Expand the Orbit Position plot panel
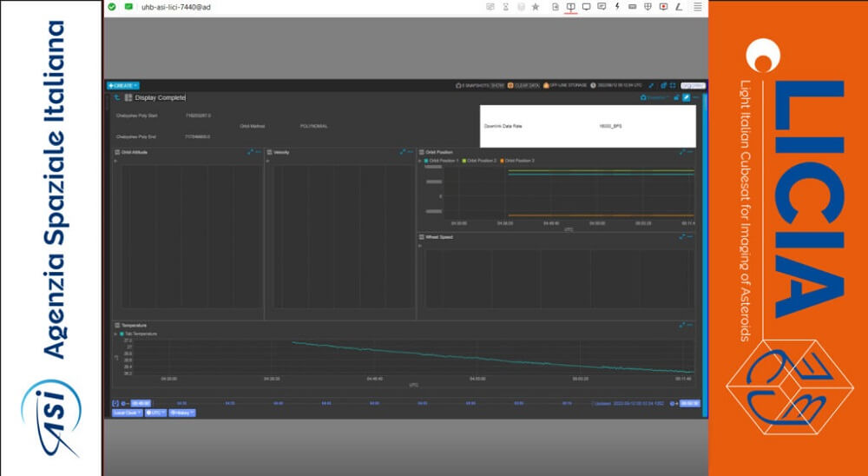868x476 pixels. point(681,152)
